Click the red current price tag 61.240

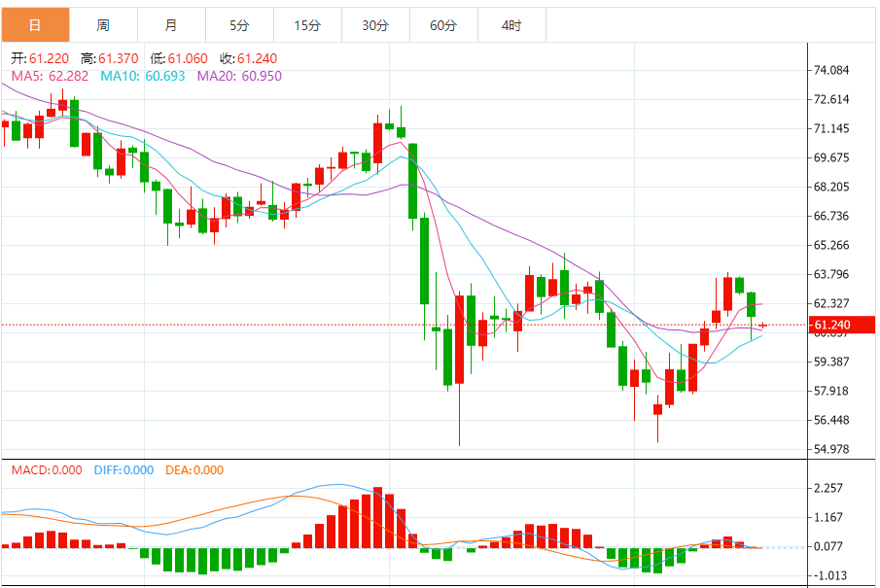842,325
